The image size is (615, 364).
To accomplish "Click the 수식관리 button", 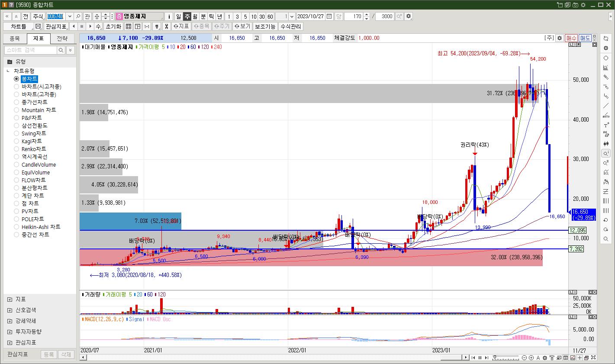I will (290, 26).
